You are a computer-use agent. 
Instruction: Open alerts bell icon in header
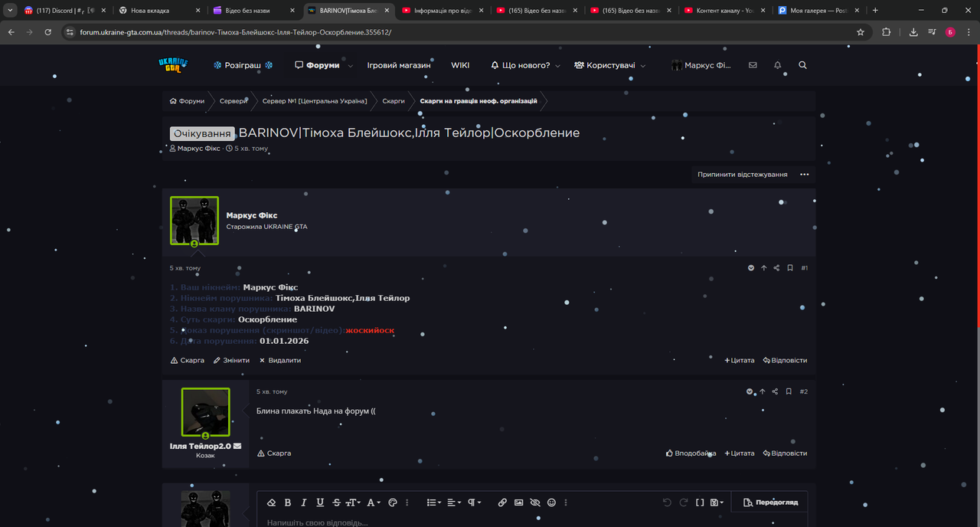pyautogui.click(x=778, y=65)
